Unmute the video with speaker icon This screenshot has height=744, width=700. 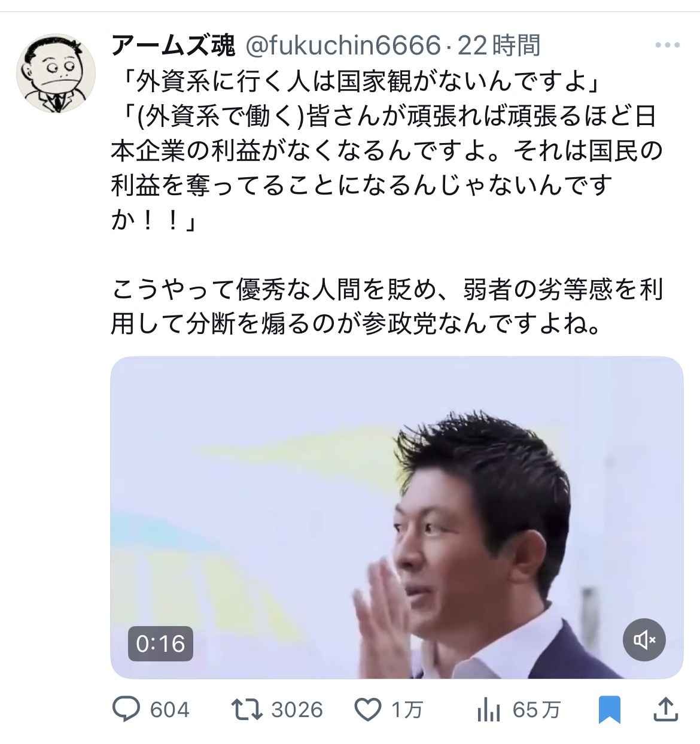pyautogui.click(x=644, y=640)
